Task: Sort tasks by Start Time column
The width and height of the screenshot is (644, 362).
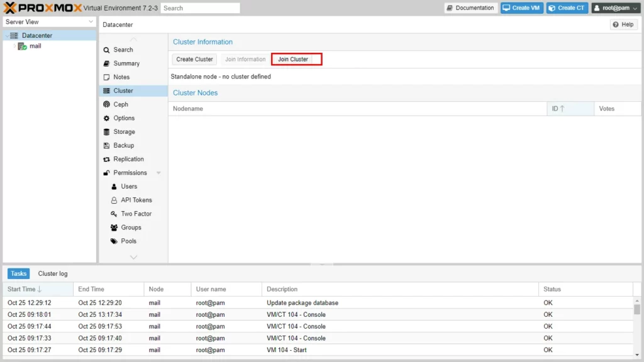Action: (x=21, y=289)
